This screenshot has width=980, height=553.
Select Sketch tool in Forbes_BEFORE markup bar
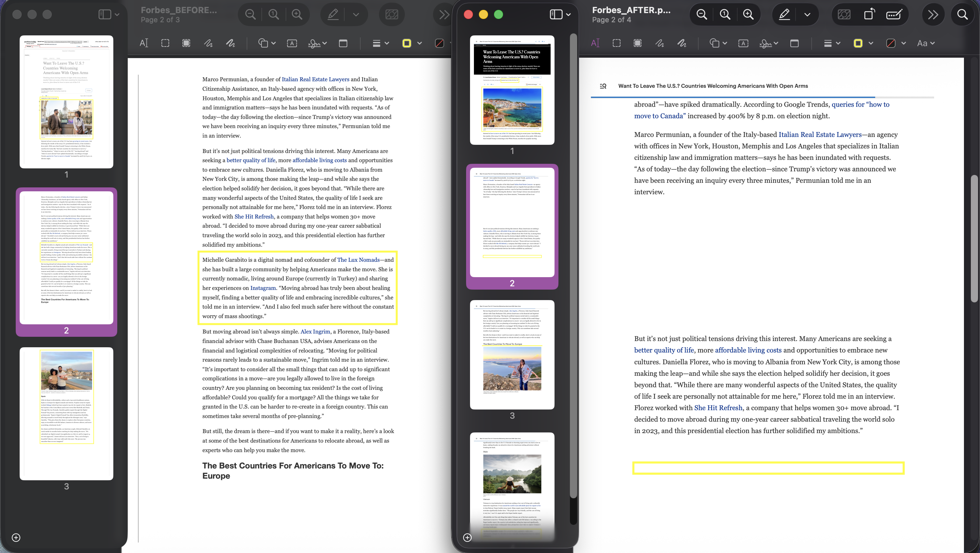click(x=208, y=43)
